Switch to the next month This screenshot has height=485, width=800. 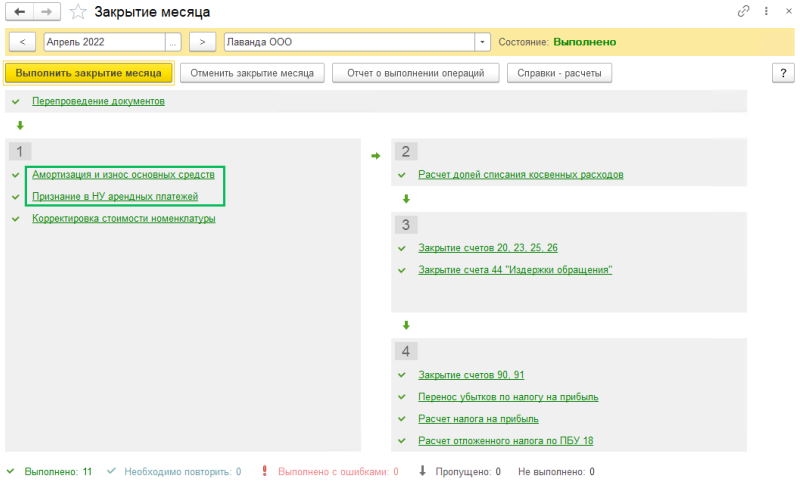[x=203, y=42]
